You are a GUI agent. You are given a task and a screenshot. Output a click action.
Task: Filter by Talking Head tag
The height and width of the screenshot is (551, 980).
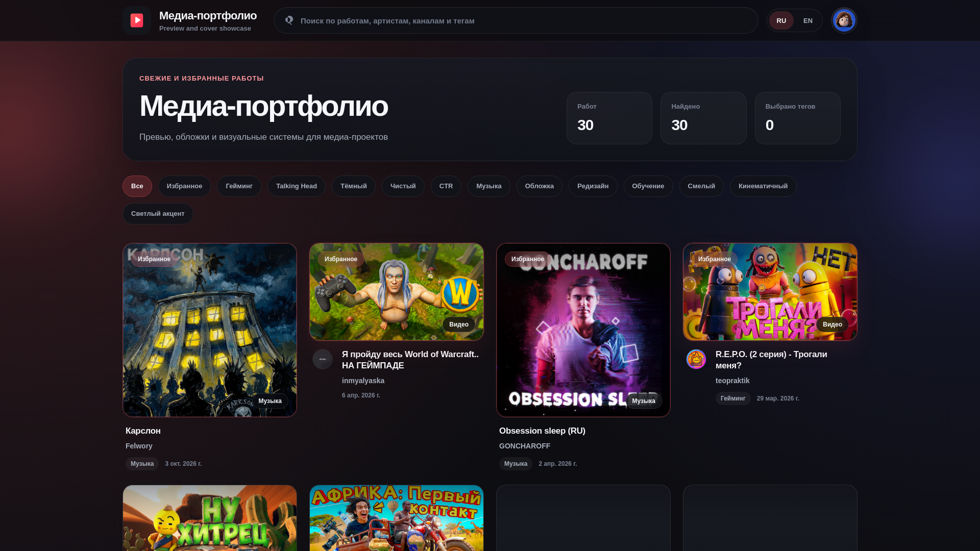297,186
